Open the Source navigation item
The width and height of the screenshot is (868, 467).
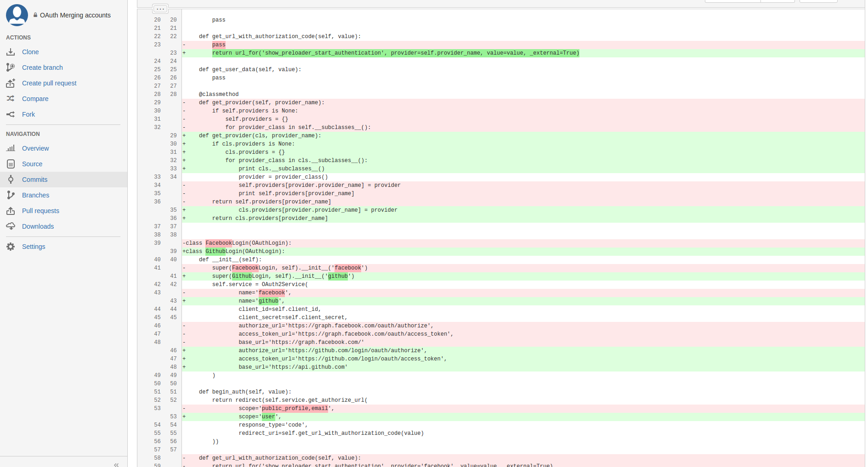[x=32, y=164]
